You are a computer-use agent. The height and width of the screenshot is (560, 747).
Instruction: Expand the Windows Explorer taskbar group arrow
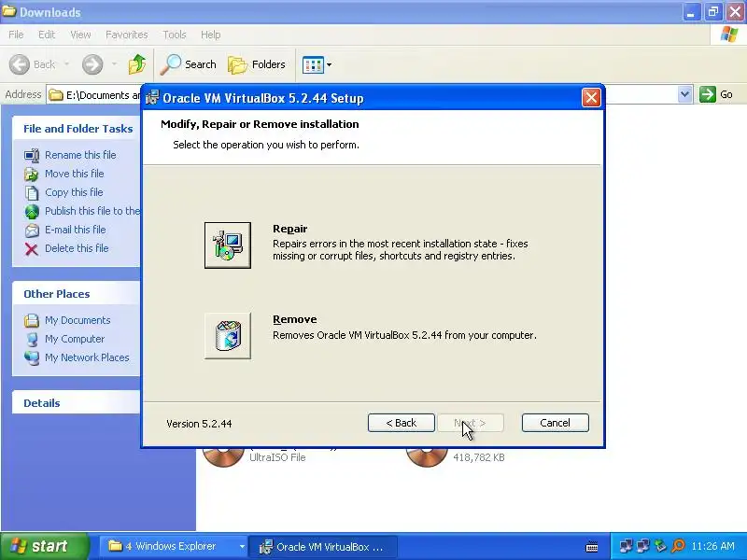[242, 547]
